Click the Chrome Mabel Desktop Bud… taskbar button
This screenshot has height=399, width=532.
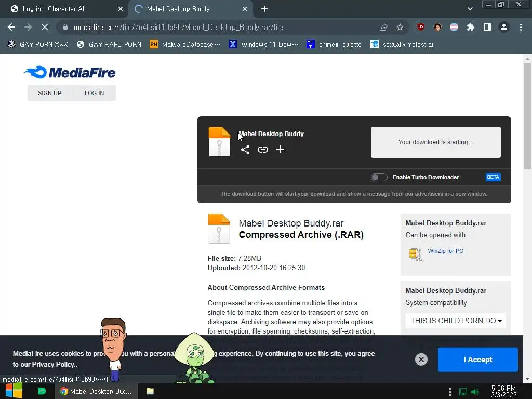[96, 391]
